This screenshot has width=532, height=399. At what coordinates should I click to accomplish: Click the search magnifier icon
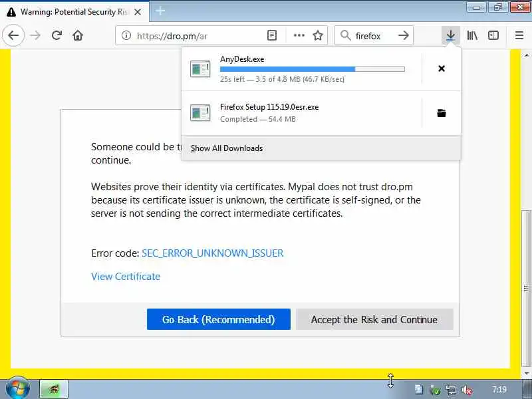click(345, 35)
